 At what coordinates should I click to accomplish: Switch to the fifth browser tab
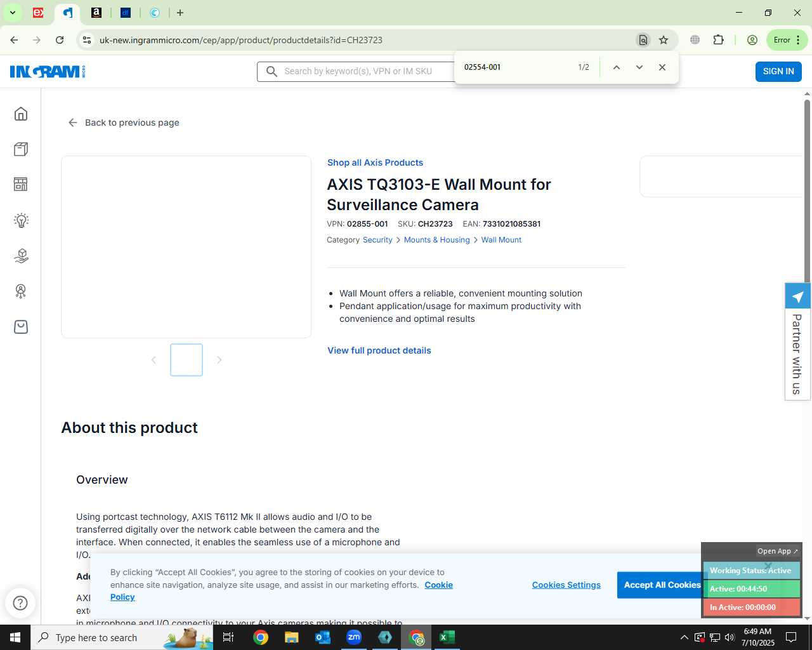tap(155, 13)
